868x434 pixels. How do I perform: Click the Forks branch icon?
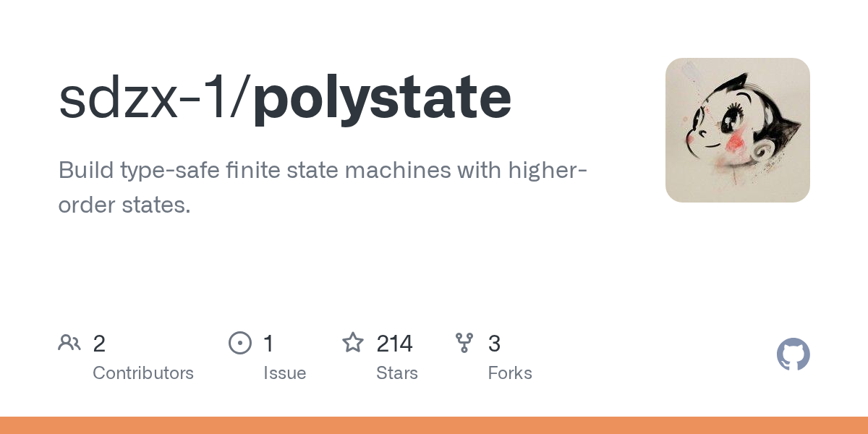click(464, 343)
